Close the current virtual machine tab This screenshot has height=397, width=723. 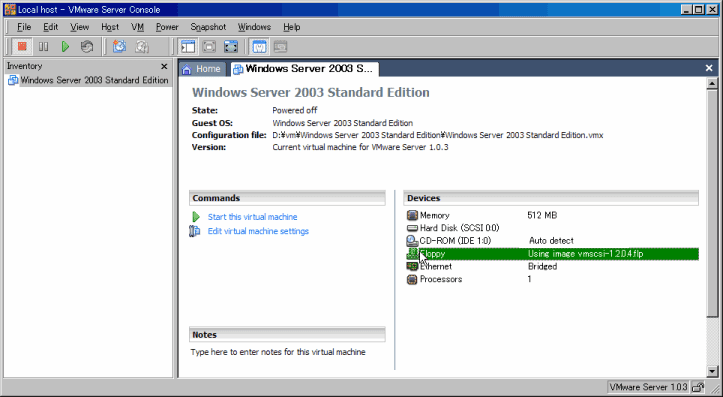(709, 68)
